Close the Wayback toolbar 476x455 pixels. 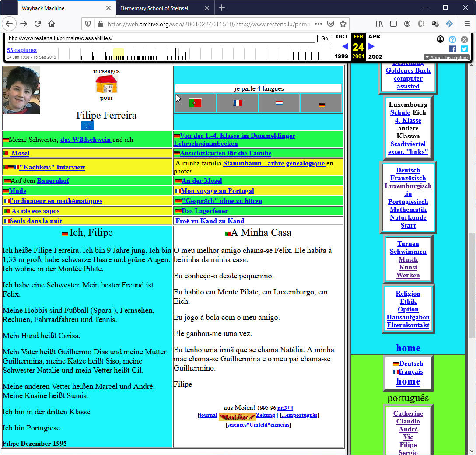[464, 39]
